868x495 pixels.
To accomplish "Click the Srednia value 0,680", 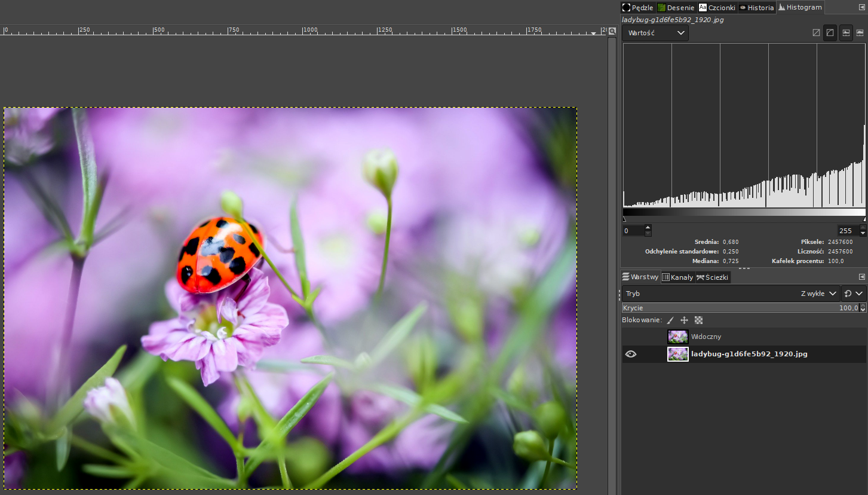I will pyautogui.click(x=730, y=242).
